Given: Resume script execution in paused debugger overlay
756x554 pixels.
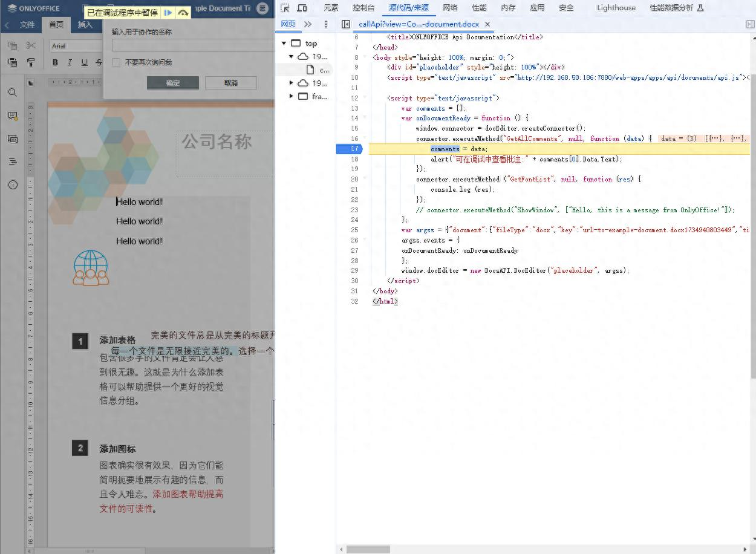Looking at the screenshot, I should (168, 12).
